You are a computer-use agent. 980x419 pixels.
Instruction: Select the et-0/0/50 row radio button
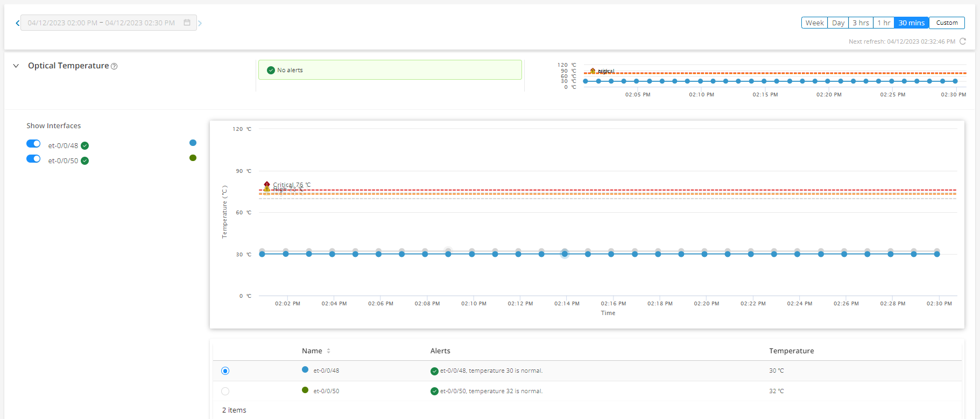(225, 391)
